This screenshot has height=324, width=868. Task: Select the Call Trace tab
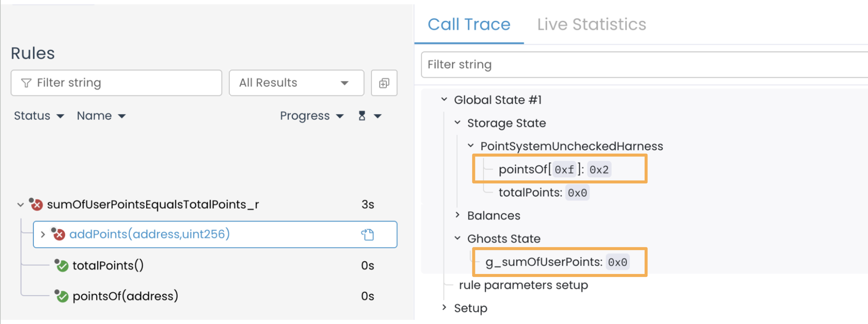click(469, 25)
